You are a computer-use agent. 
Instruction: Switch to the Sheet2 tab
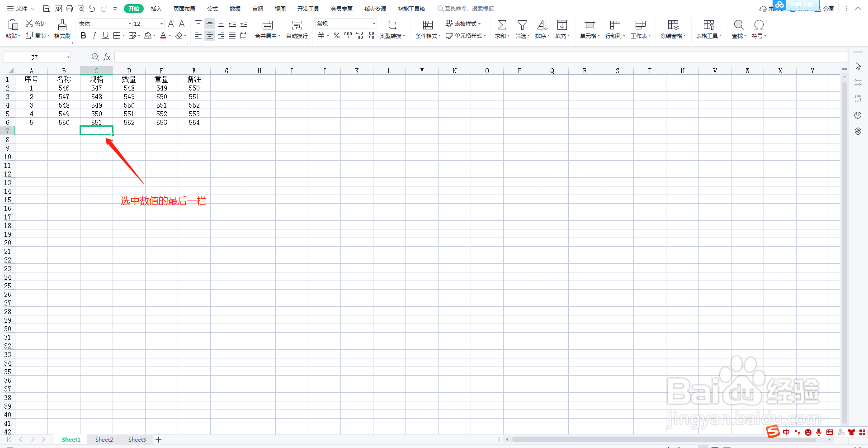pyautogui.click(x=104, y=439)
